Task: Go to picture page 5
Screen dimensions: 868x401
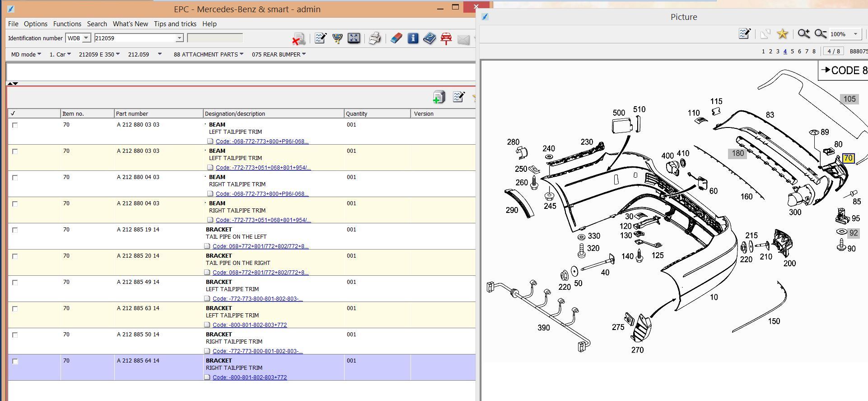Action: [x=792, y=52]
